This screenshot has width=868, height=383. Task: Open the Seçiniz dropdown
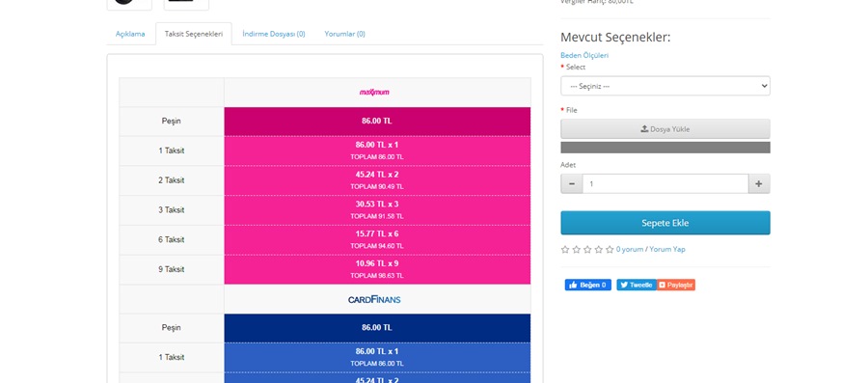point(665,86)
